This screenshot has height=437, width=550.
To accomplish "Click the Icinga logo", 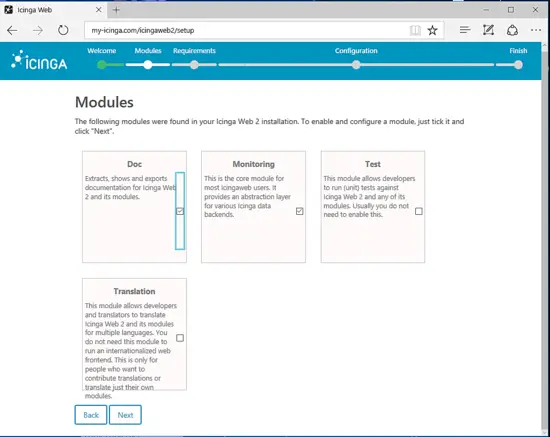I will pyautogui.click(x=39, y=60).
